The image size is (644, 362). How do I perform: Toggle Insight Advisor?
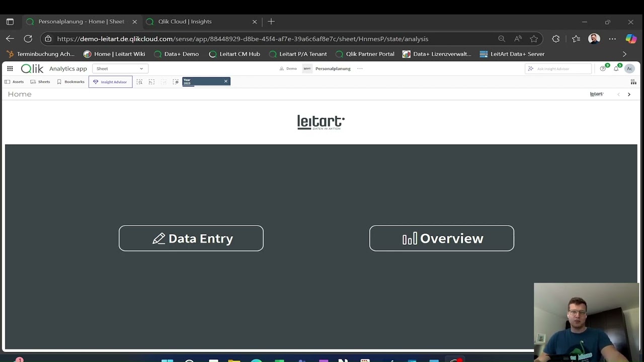110,82
